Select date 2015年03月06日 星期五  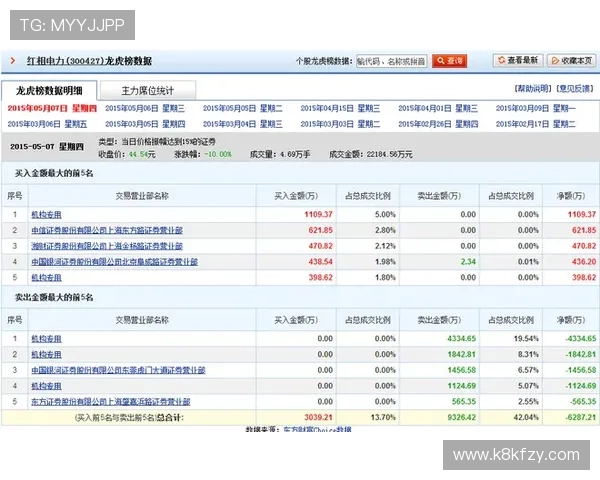tap(47, 124)
